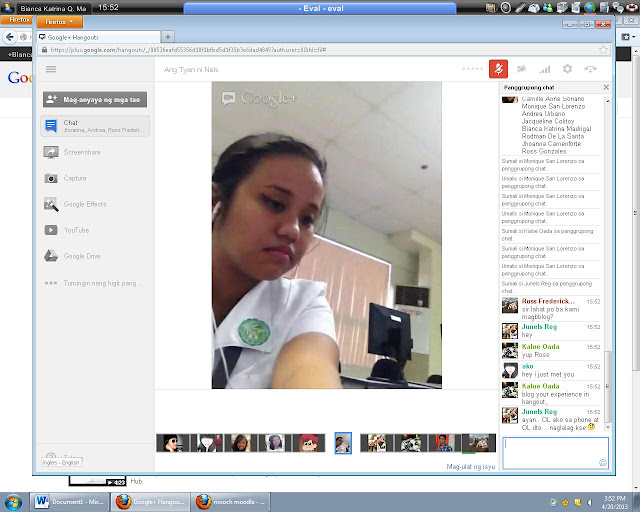Expand Tumingin nang higit pang apps
This screenshot has height=512, width=640.
(95, 283)
